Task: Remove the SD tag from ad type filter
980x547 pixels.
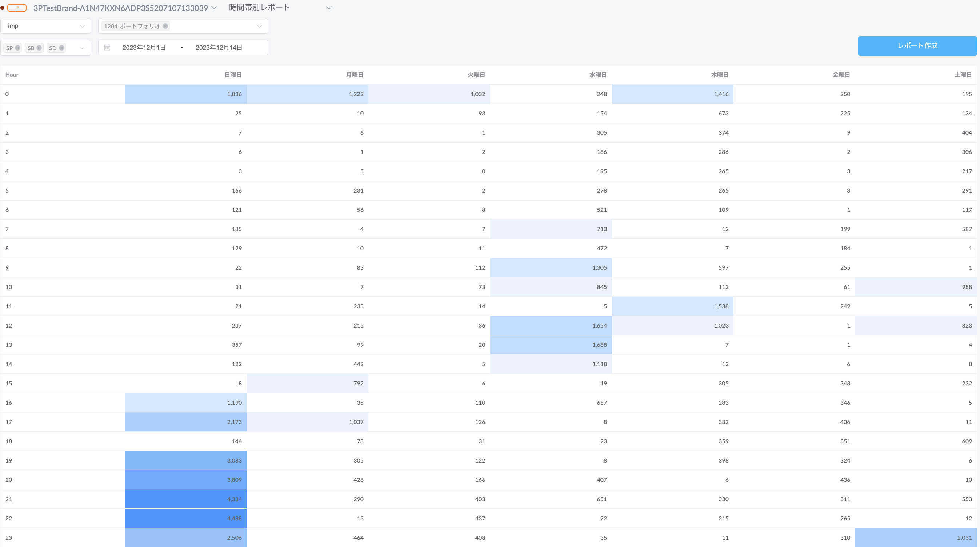Action: coord(61,48)
